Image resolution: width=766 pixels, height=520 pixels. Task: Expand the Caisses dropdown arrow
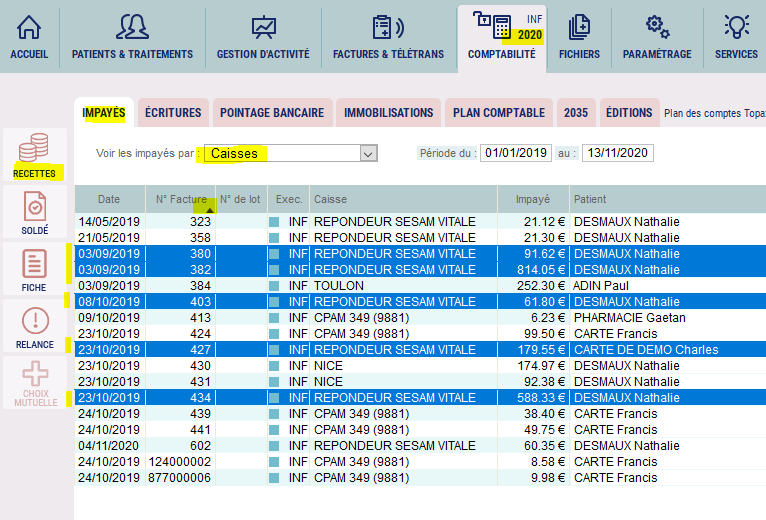coord(368,153)
